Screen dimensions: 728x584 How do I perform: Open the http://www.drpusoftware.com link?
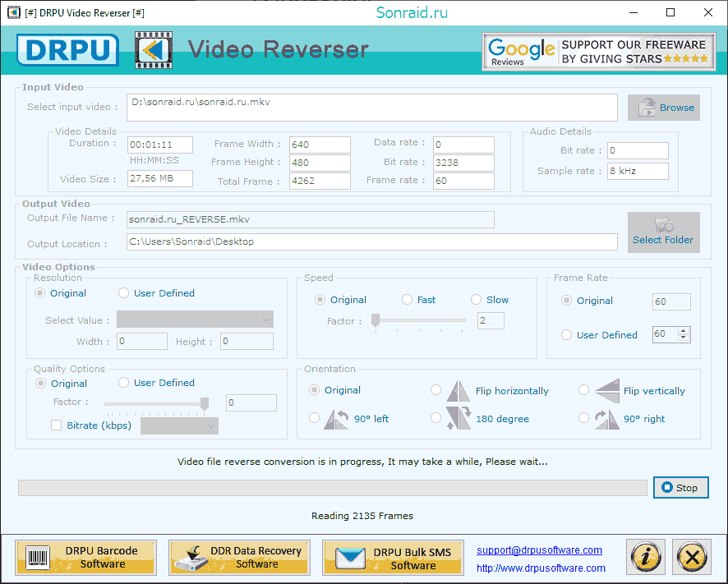[x=541, y=568]
